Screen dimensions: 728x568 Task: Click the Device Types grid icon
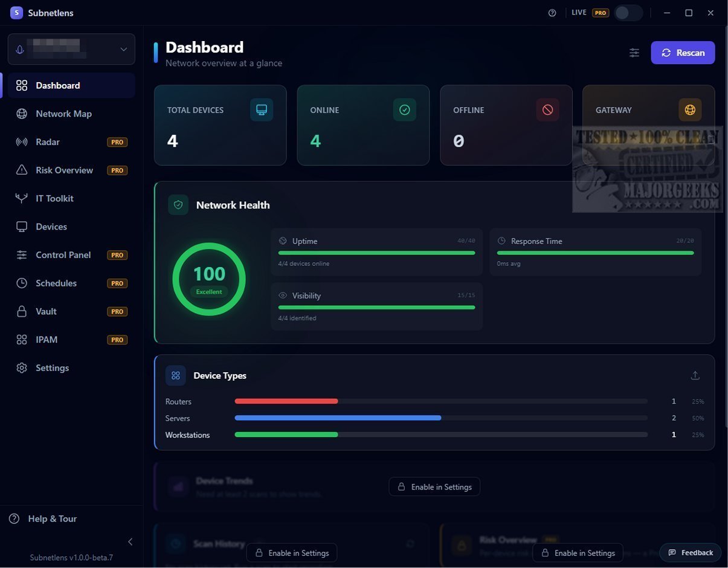coord(176,375)
